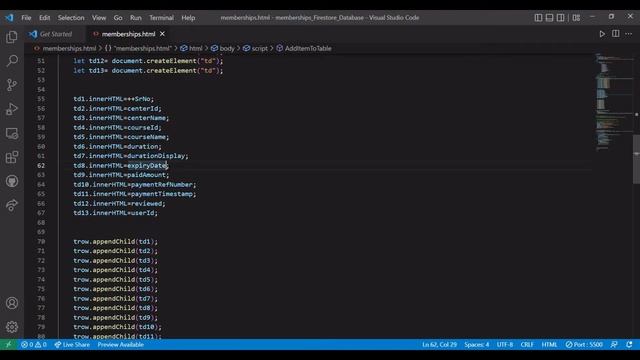This screenshot has height=360, width=640.
Task: Open the Selection menu
Action: (x=71, y=18)
